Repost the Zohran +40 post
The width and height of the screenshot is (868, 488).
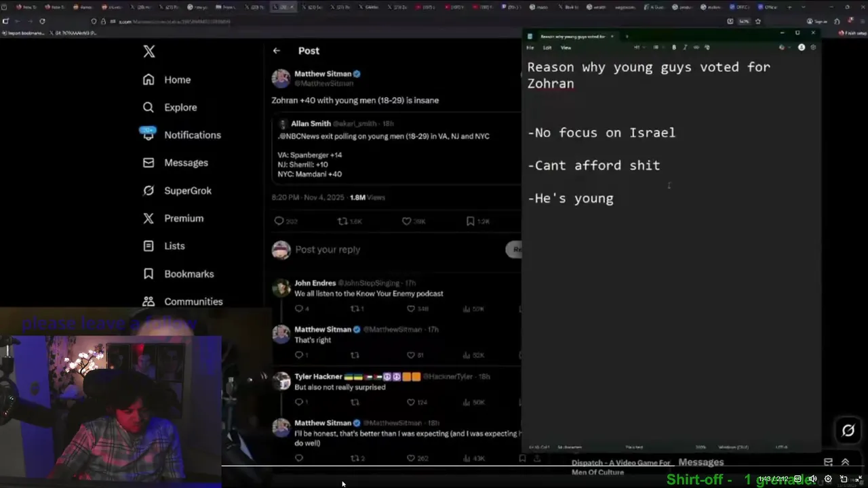click(x=342, y=221)
